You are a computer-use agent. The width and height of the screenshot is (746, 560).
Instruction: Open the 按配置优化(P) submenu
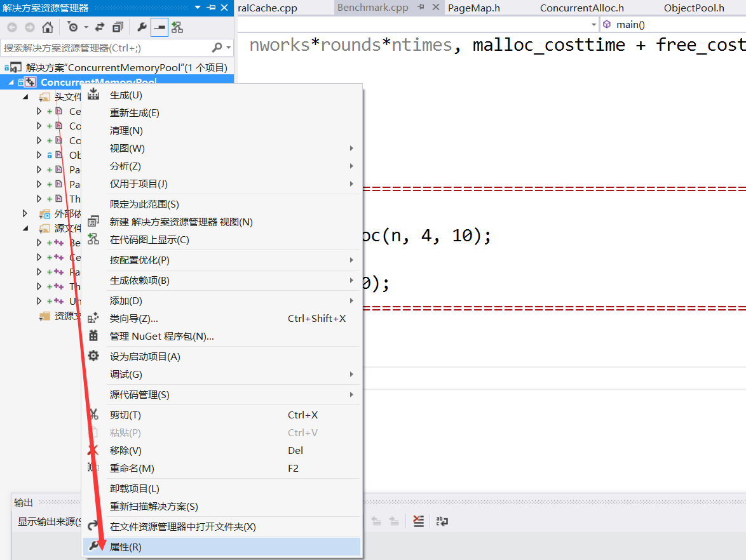pyautogui.click(x=222, y=260)
